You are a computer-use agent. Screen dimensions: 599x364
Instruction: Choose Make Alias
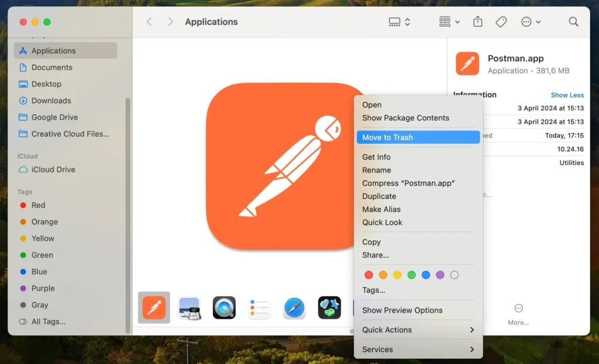(418, 209)
